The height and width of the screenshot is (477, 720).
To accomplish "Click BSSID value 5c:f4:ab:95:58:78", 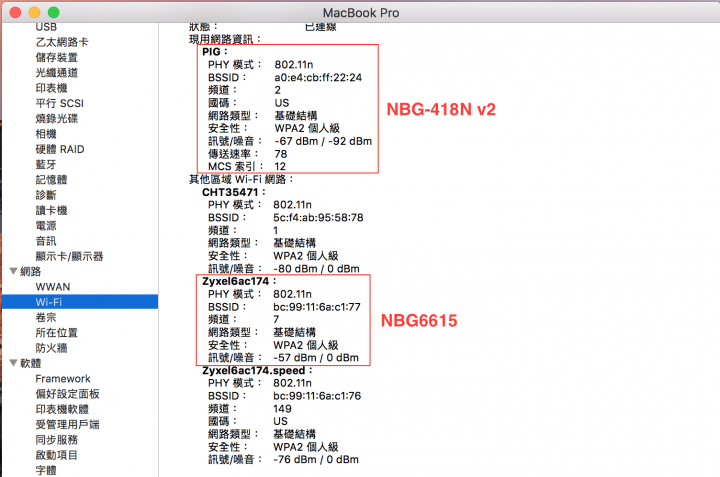I will (318, 217).
